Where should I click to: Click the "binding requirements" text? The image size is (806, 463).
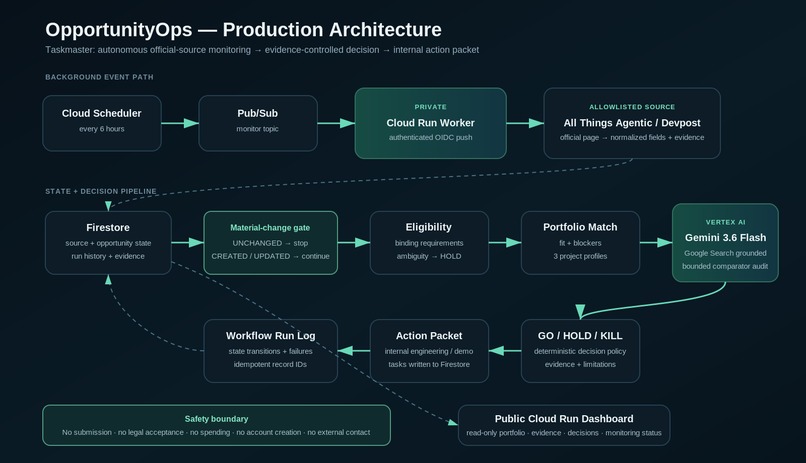coord(429,243)
